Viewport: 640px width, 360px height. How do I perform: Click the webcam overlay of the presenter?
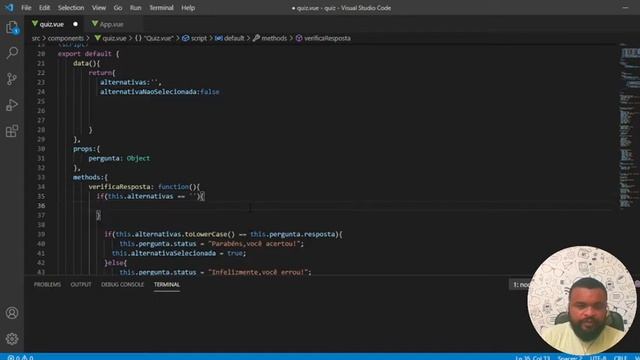tap(582, 300)
